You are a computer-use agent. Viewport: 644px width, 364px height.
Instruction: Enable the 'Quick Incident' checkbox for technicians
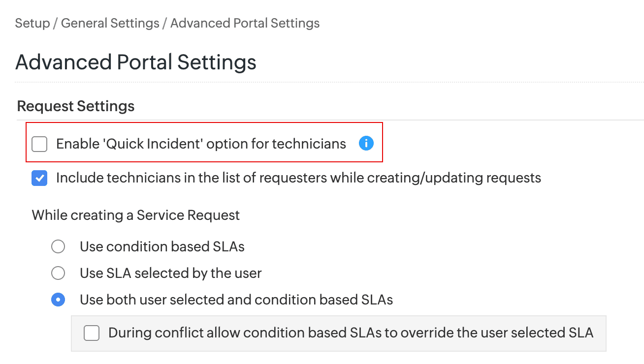tap(39, 144)
